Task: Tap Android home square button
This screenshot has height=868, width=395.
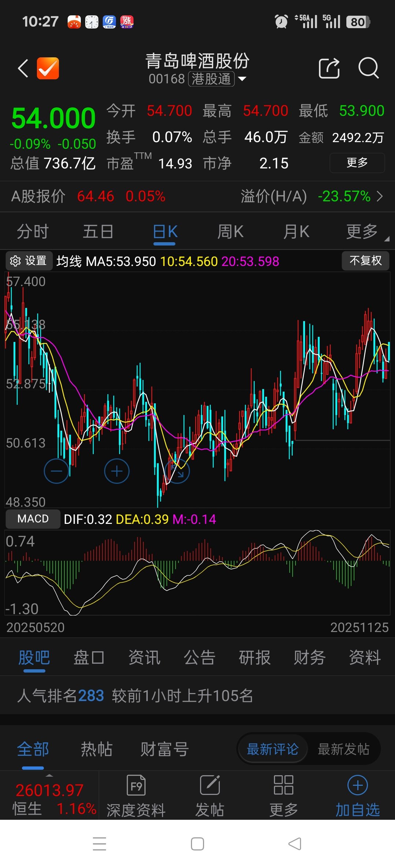Action: tap(197, 844)
